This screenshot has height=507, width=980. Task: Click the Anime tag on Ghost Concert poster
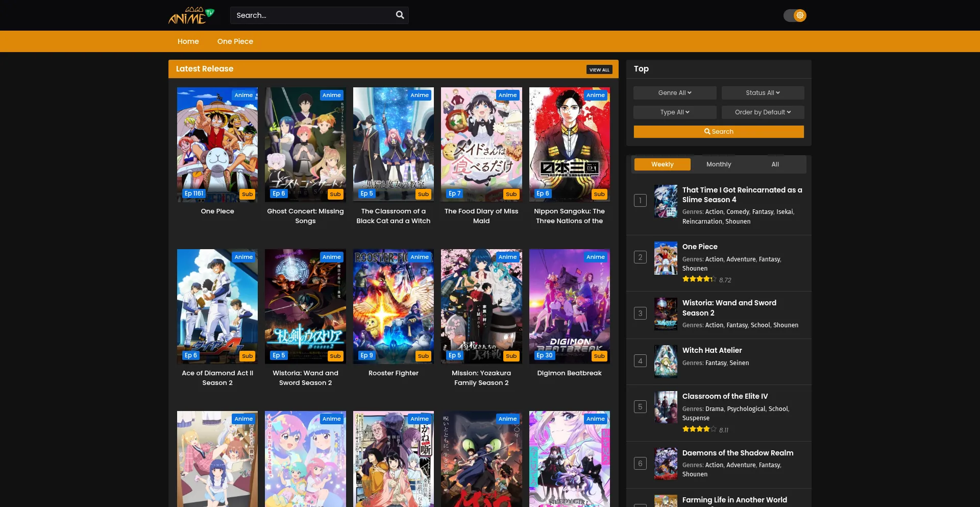(332, 95)
